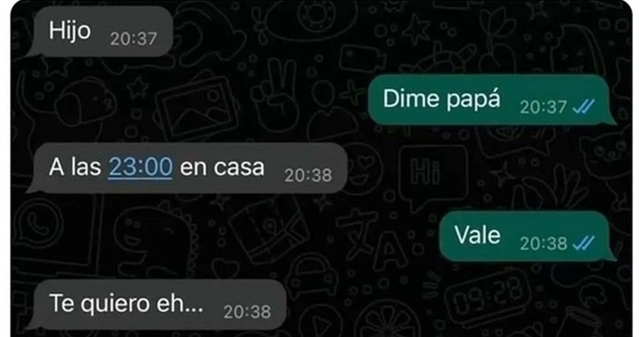Viewport: 644px width, 337px height.
Task: Click the blue double check beside Vale
Action: click(x=583, y=243)
